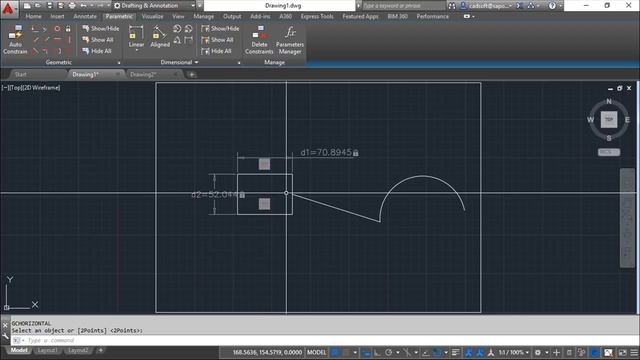
Task: Click the Radius dimensional constraint icon
Action: 177,29
